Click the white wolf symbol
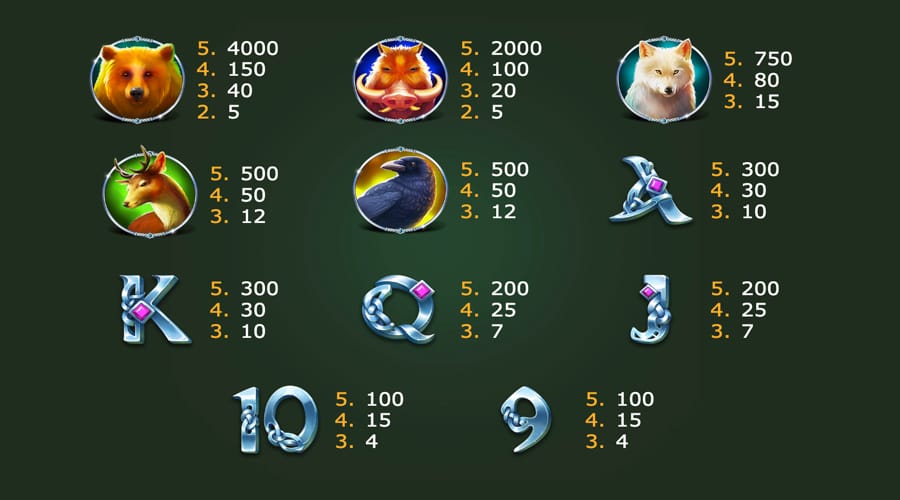The height and width of the screenshot is (500, 900). click(x=664, y=79)
